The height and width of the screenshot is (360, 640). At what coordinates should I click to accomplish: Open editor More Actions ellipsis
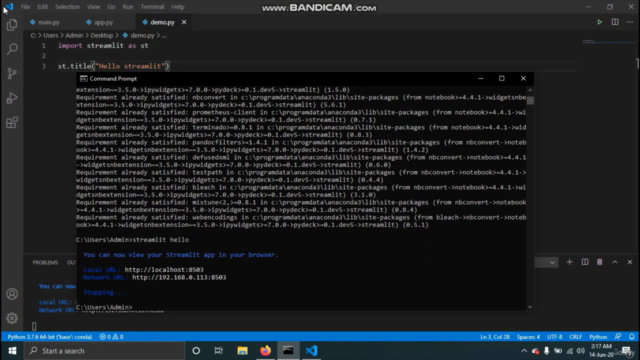coord(630,22)
